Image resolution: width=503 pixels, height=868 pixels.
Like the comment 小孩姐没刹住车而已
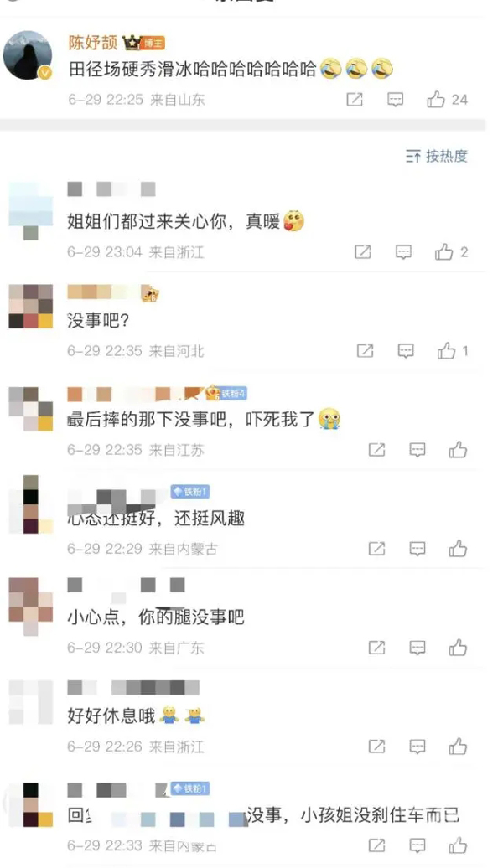click(x=458, y=845)
